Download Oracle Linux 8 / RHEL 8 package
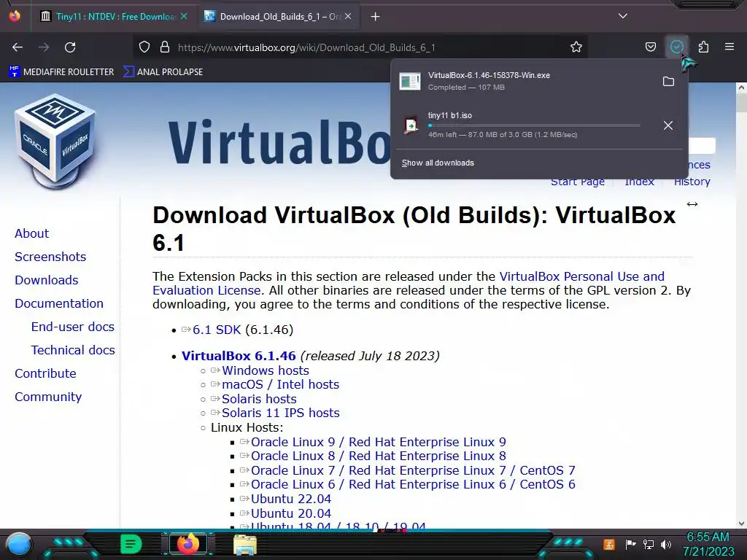 [379, 456]
